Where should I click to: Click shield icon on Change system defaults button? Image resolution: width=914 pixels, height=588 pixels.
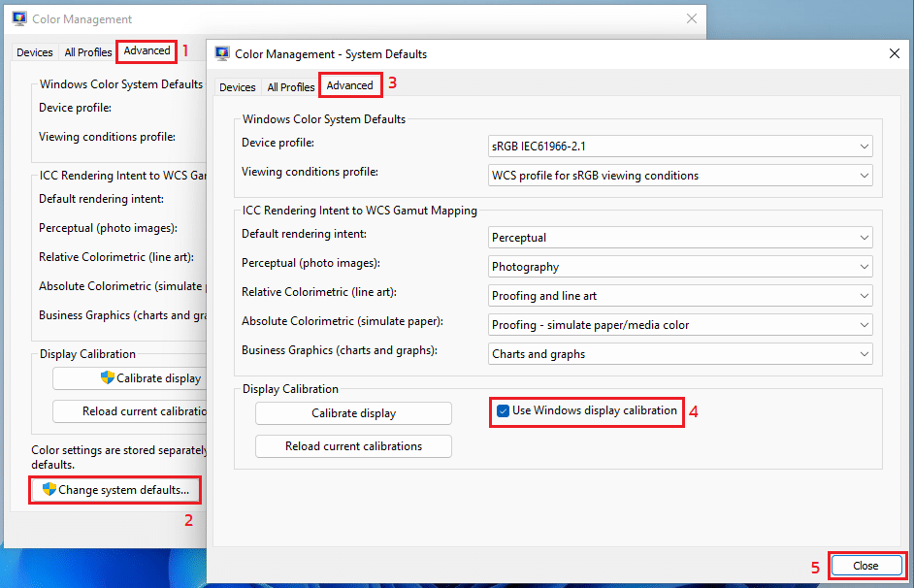tap(49, 489)
